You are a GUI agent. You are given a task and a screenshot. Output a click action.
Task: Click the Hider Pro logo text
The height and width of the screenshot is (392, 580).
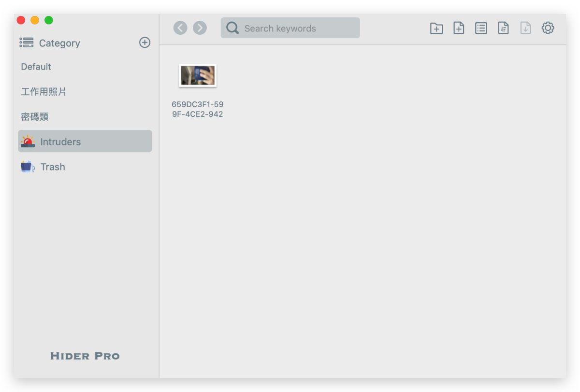(85, 356)
